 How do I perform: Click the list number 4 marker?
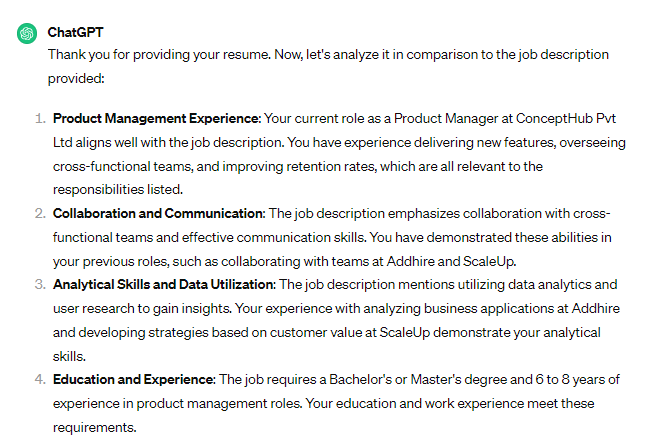coord(40,380)
